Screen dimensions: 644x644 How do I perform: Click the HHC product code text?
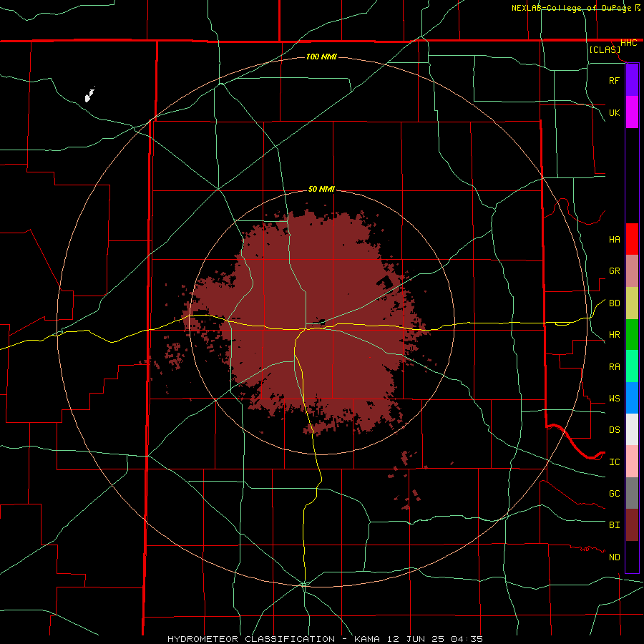click(628, 43)
